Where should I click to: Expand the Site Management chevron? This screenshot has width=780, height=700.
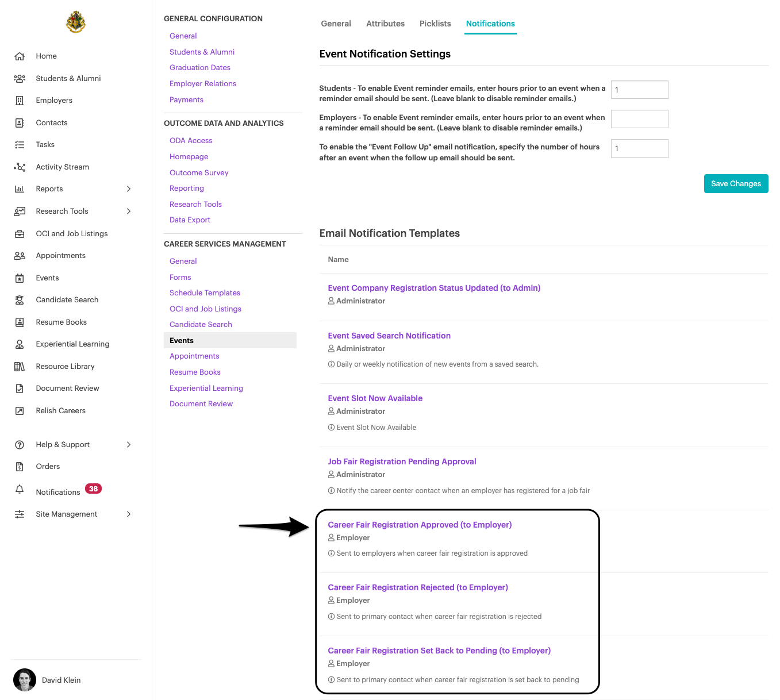pyautogui.click(x=129, y=514)
